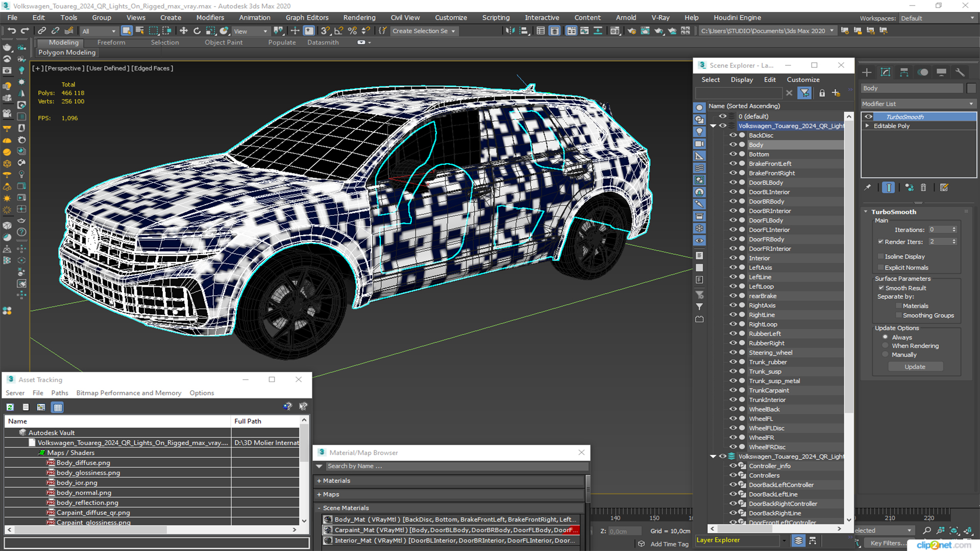Open the Modify command panel tab
The height and width of the screenshot is (551, 980).
[x=886, y=72]
